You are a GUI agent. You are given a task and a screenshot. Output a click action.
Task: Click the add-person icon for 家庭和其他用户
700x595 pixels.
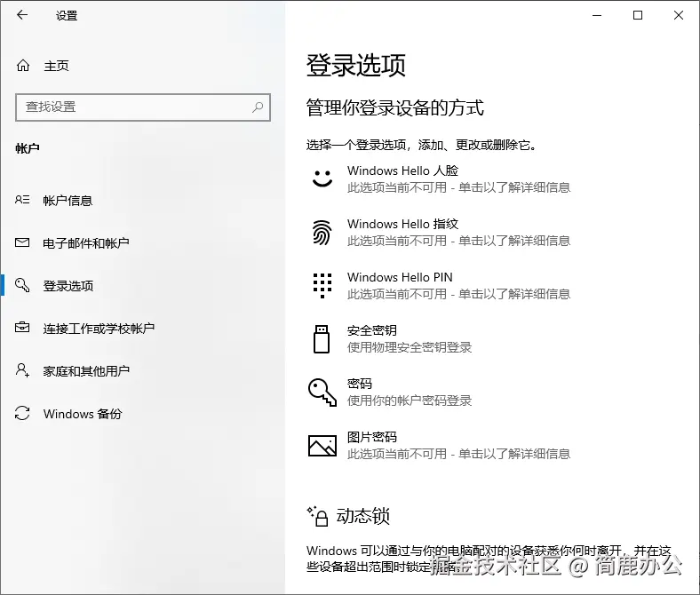(x=22, y=370)
